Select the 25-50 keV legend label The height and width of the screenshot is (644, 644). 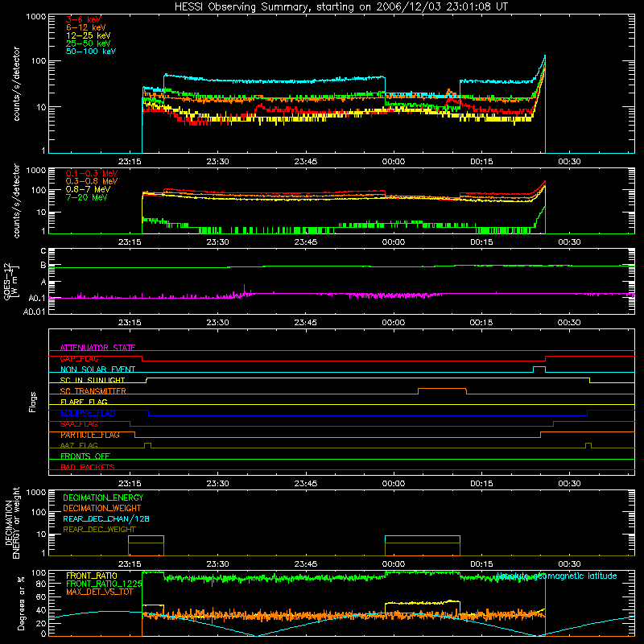88,43
